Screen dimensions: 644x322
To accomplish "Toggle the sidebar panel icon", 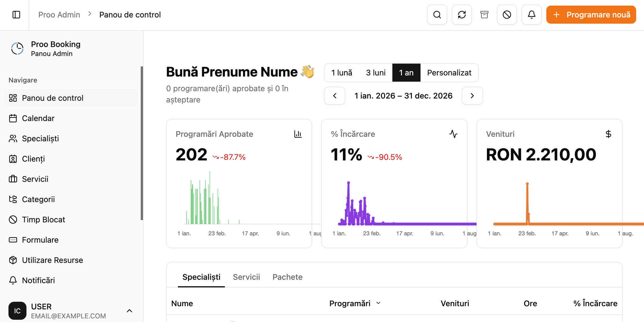I will (x=16, y=15).
